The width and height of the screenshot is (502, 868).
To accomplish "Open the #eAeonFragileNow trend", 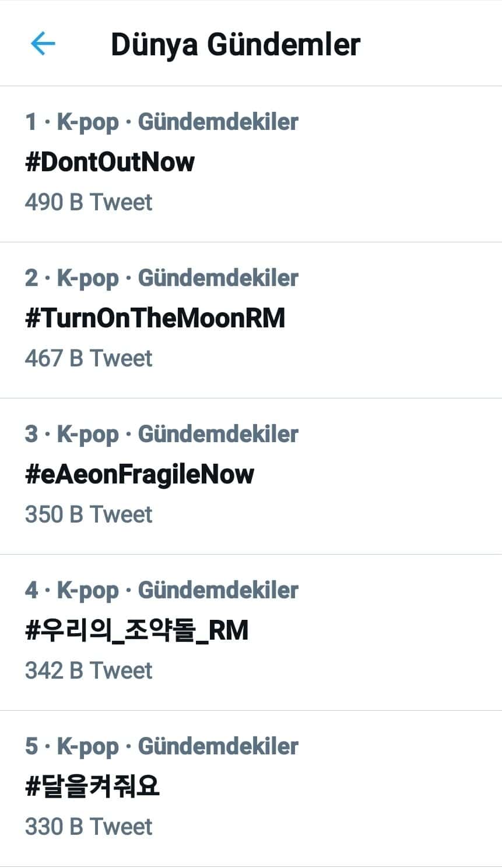I will click(x=139, y=474).
